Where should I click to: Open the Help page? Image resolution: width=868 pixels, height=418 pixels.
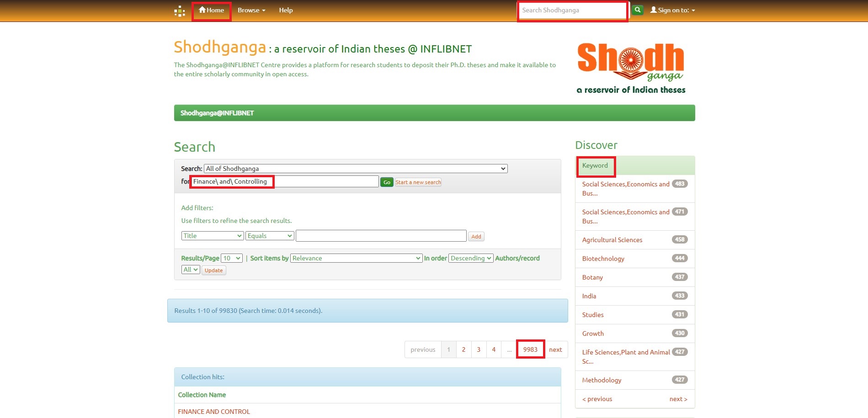point(286,10)
